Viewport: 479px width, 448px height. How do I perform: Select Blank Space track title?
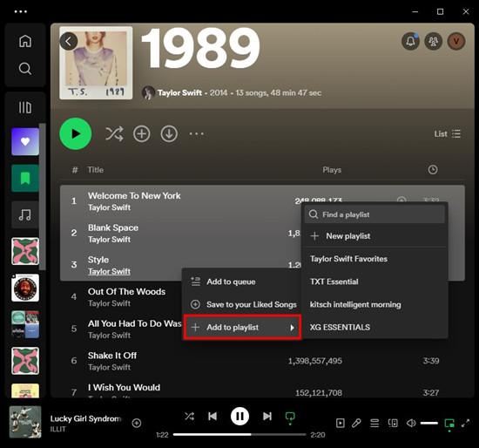tap(113, 227)
